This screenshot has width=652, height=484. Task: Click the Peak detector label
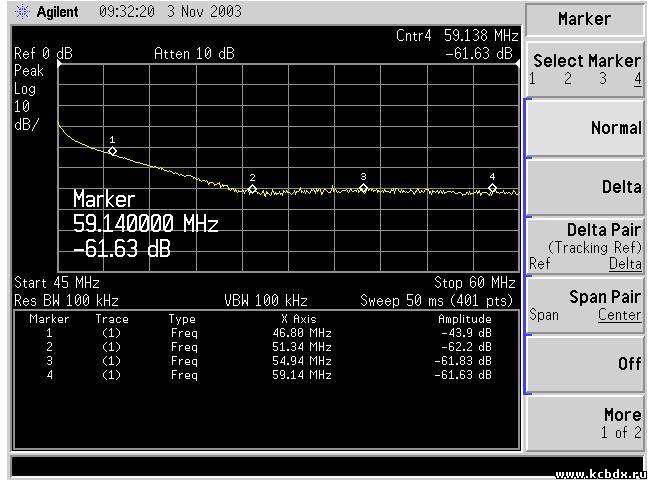click(x=29, y=71)
